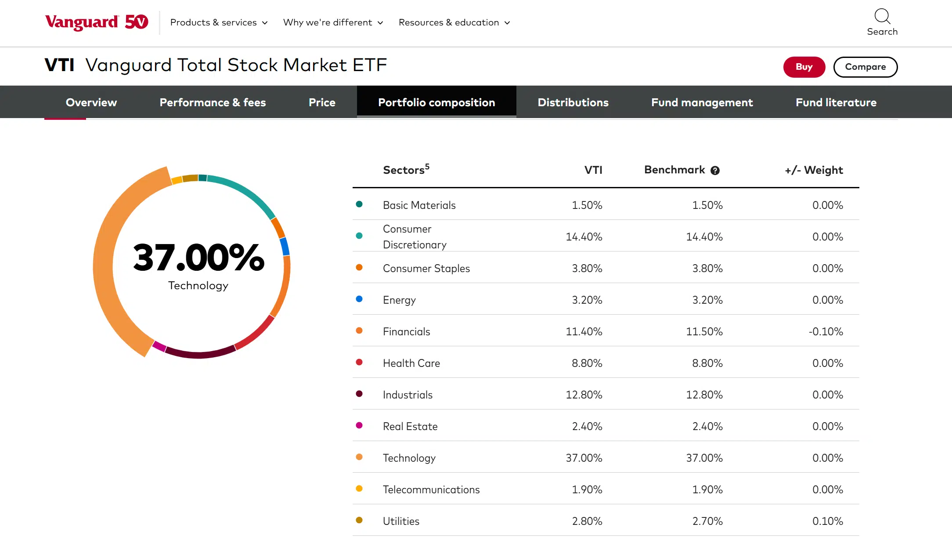This screenshot has width=952, height=560.
Task: Click the Sectors footnote 5 superscript
Action: (x=427, y=166)
